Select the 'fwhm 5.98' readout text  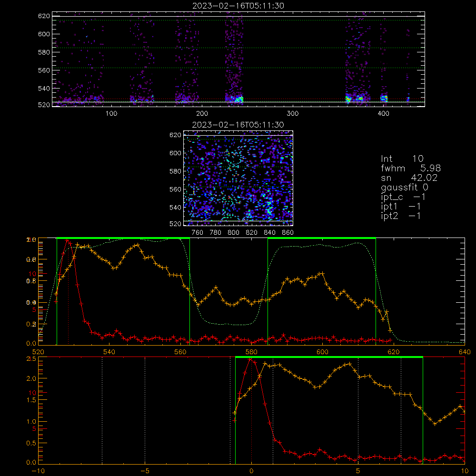point(411,168)
